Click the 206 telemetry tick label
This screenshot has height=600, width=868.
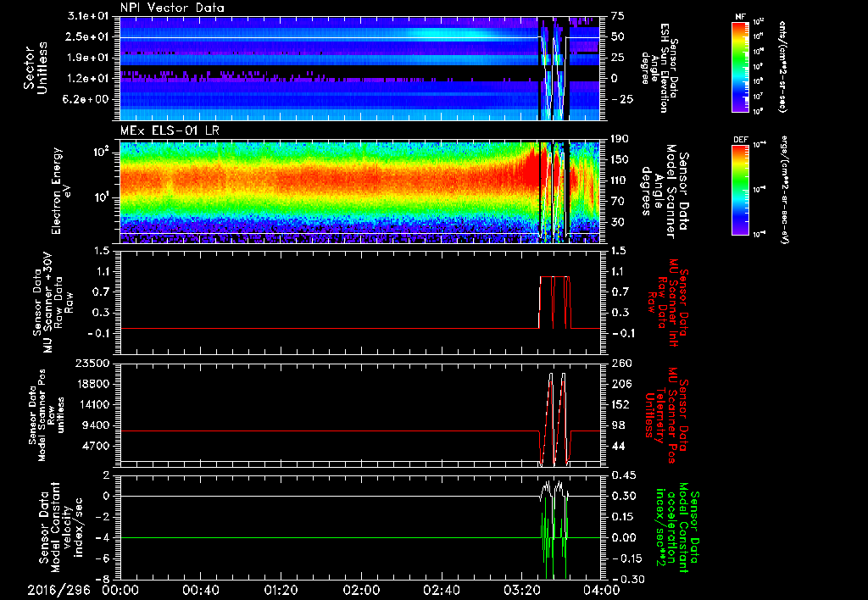click(621, 384)
